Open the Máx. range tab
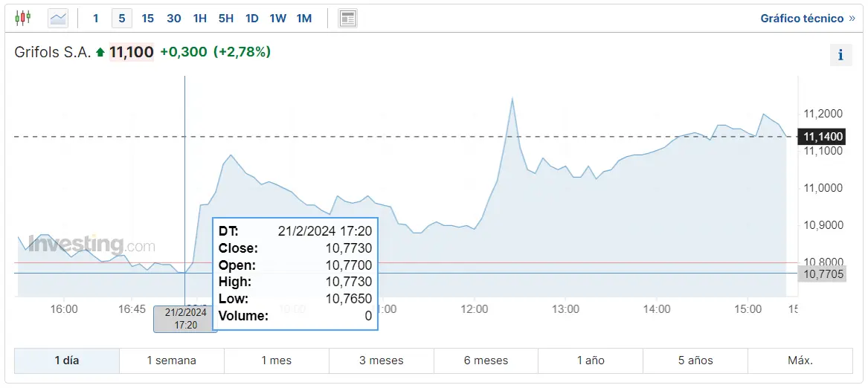 800,360
